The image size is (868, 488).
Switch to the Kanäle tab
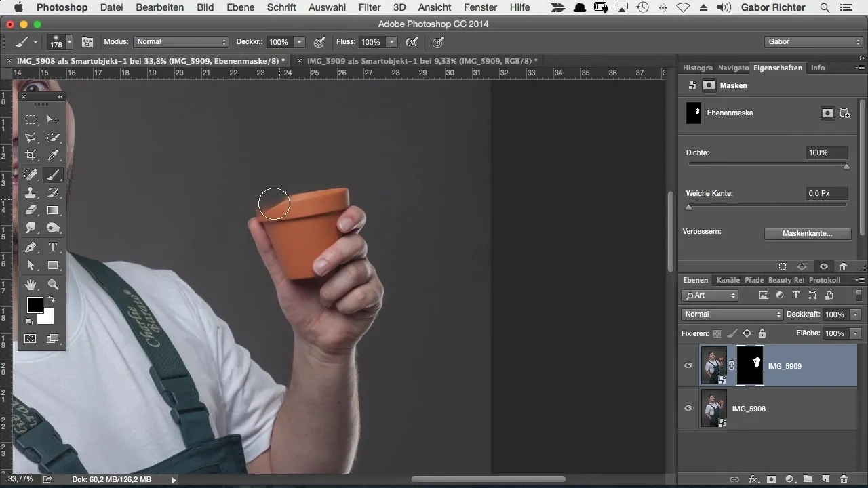(728, 280)
